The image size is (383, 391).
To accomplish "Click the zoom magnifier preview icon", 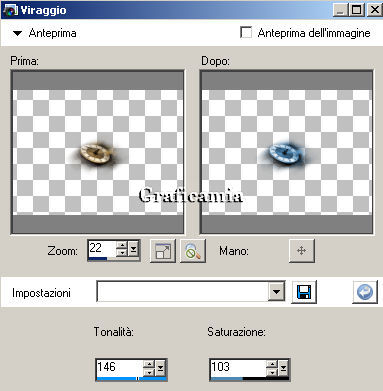I will pos(193,251).
